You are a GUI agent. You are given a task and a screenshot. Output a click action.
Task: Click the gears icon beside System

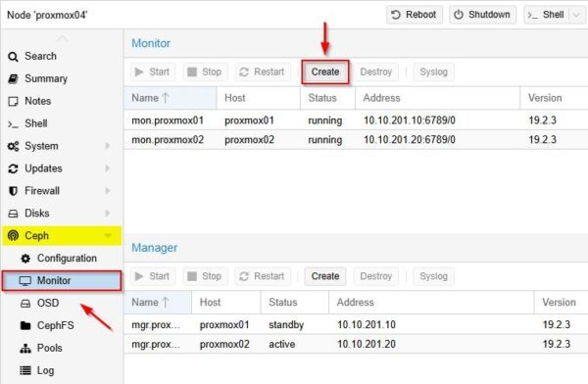pyautogui.click(x=13, y=146)
